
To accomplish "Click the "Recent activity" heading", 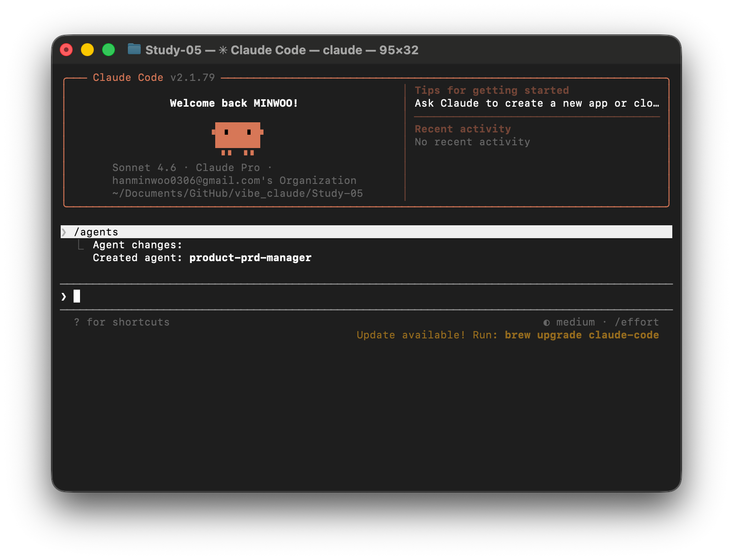I will [x=463, y=129].
